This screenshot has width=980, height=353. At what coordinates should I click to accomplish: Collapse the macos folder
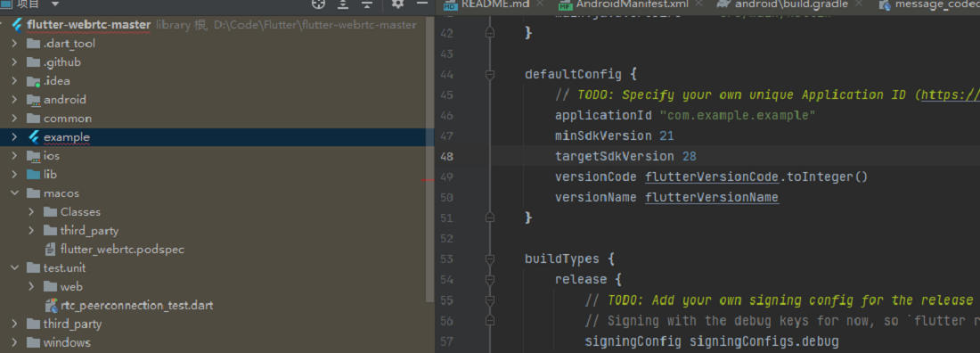click(14, 193)
